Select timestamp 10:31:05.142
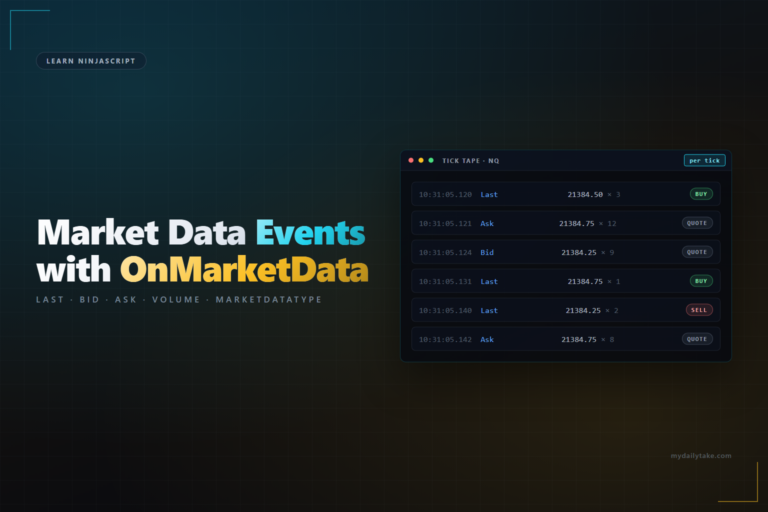 point(445,339)
